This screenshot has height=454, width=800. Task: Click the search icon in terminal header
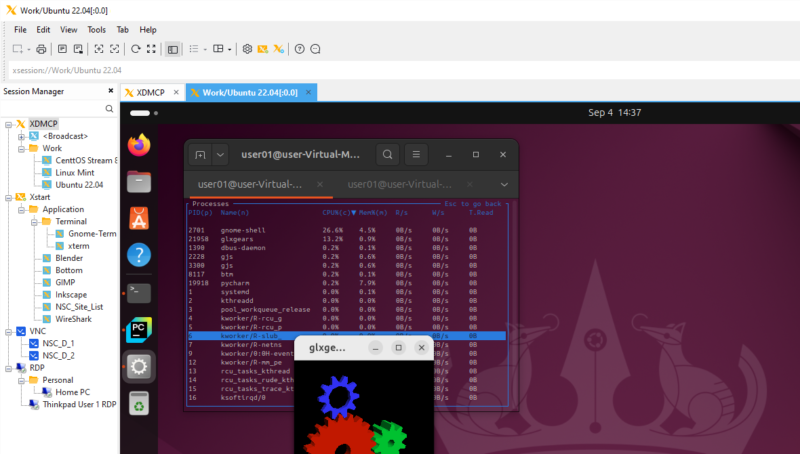pos(387,154)
